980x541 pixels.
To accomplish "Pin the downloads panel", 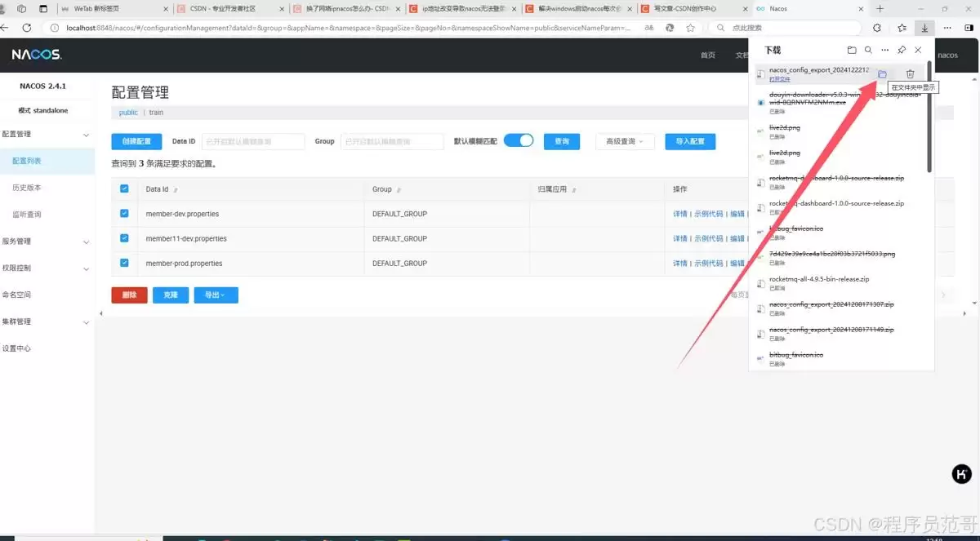I will pyautogui.click(x=902, y=51).
